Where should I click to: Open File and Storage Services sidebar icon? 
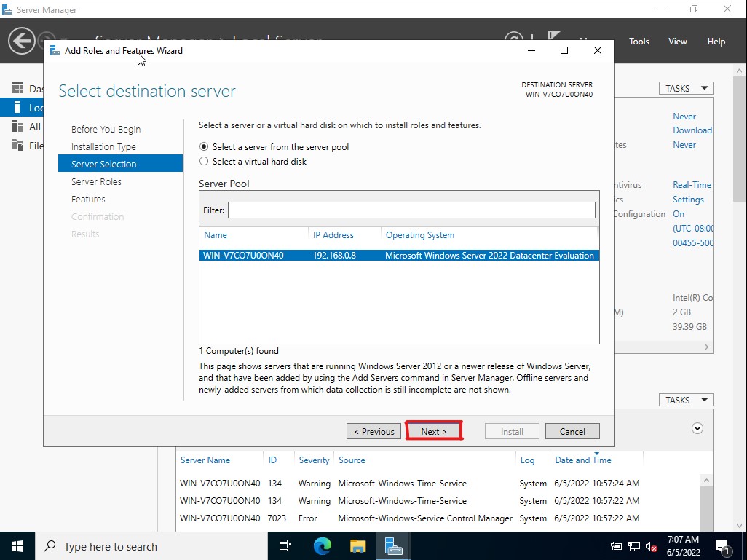[17, 145]
